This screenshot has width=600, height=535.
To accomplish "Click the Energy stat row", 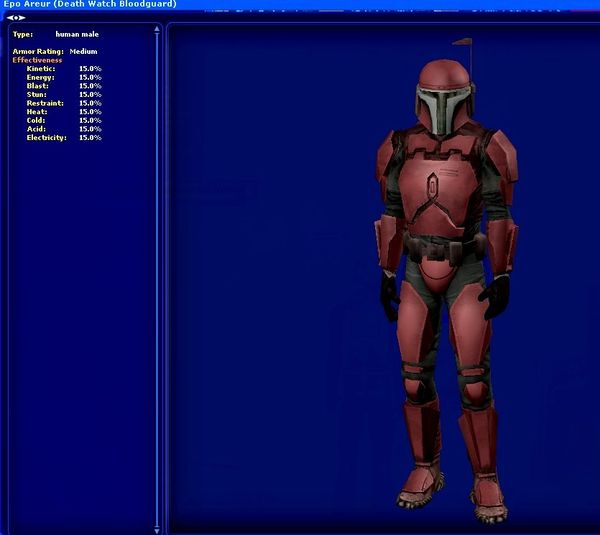I will tap(64, 77).
